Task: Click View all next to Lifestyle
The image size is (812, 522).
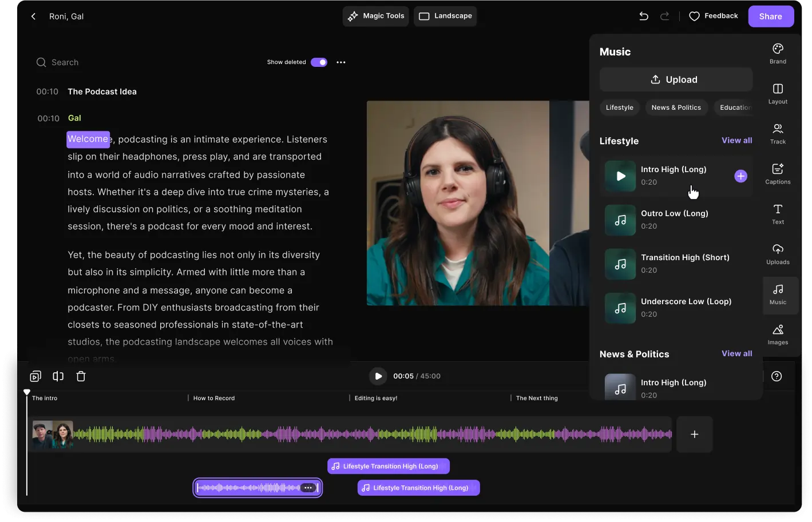Action: pyautogui.click(x=737, y=141)
